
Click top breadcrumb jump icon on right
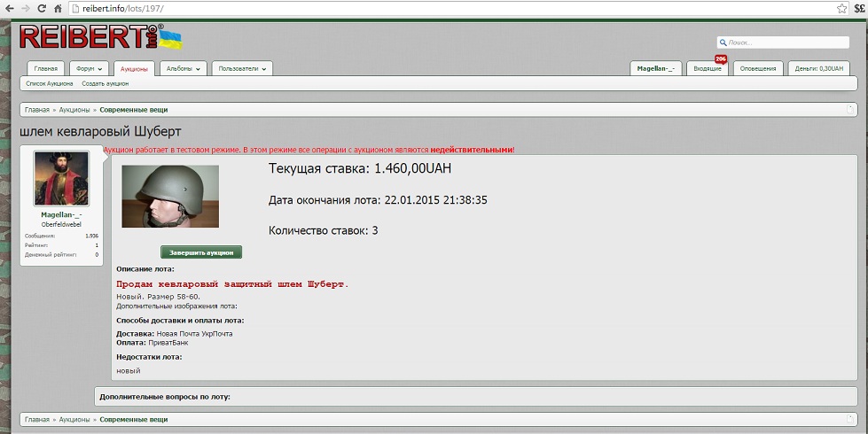pyautogui.click(x=851, y=110)
